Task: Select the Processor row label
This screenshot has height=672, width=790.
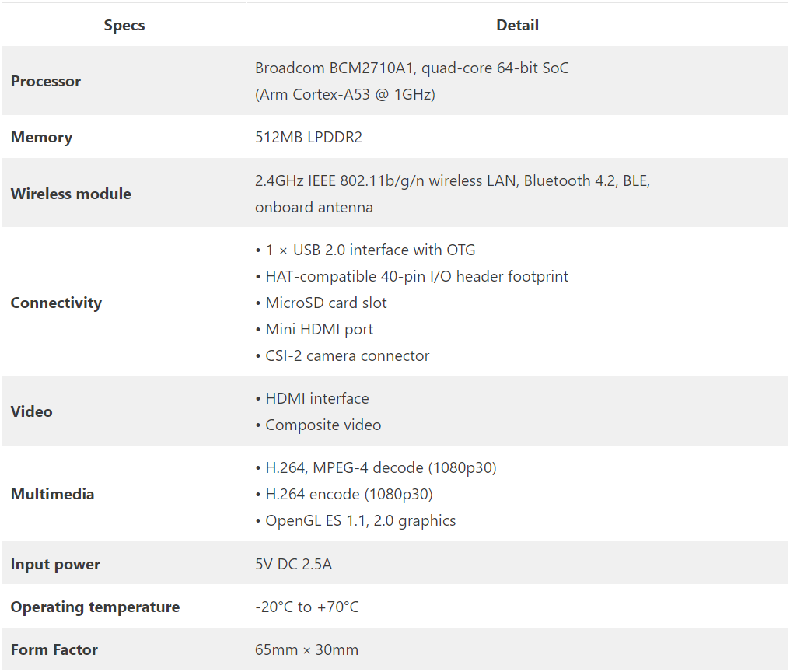Action: (46, 81)
